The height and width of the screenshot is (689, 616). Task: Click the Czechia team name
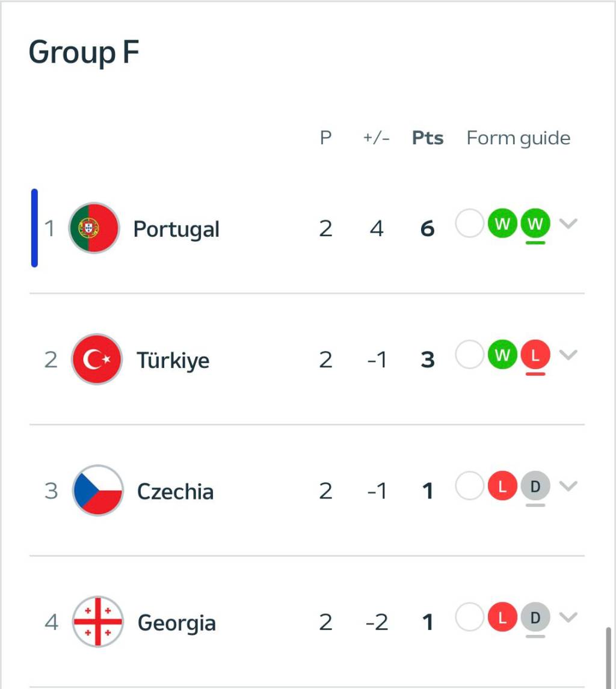coord(175,491)
